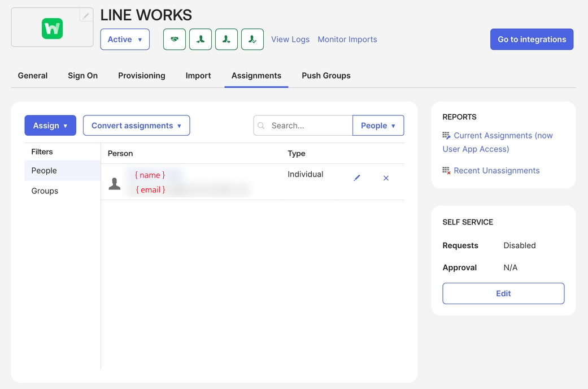Switch to the Import tab

point(198,75)
